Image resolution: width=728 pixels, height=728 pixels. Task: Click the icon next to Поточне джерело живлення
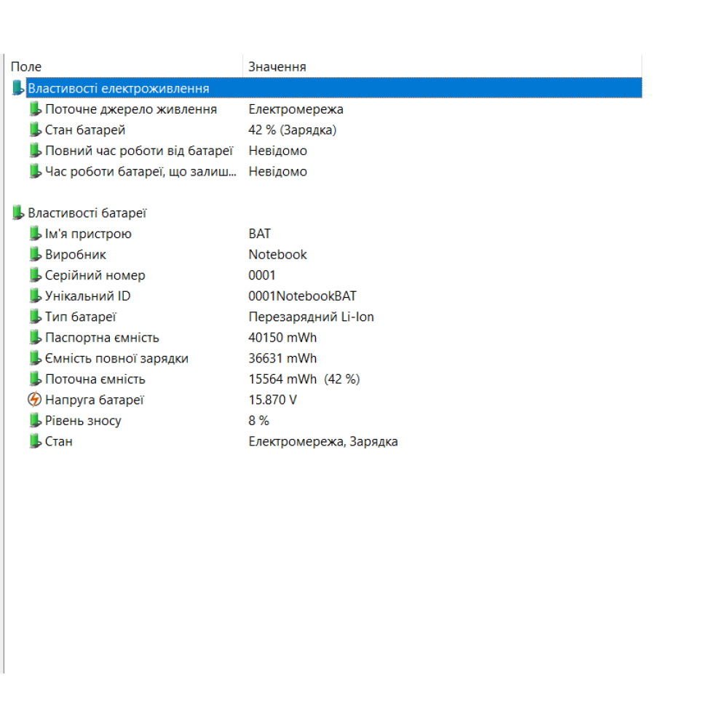click(x=35, y=109)
